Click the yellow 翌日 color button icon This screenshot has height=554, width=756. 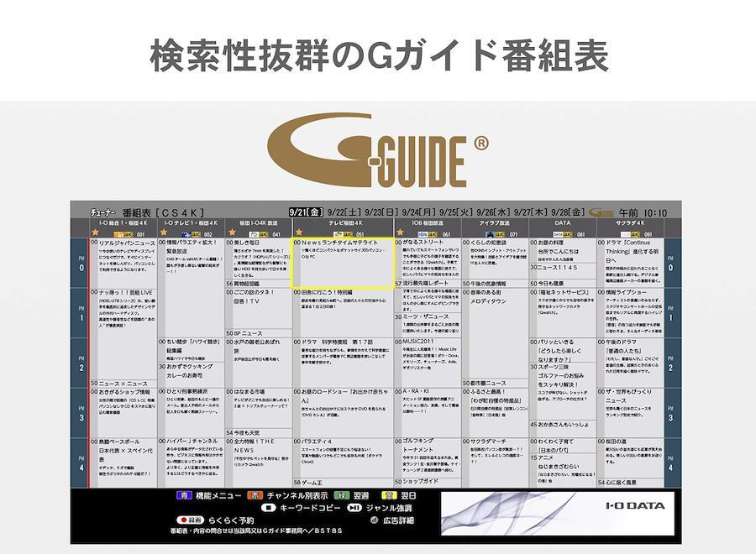tap(389, 495)
